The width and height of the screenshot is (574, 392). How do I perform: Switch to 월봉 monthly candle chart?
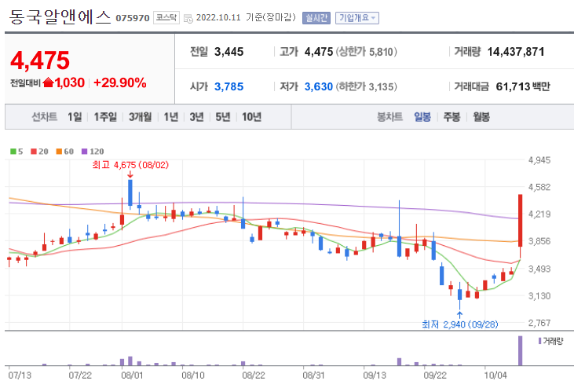click(481, 117)
